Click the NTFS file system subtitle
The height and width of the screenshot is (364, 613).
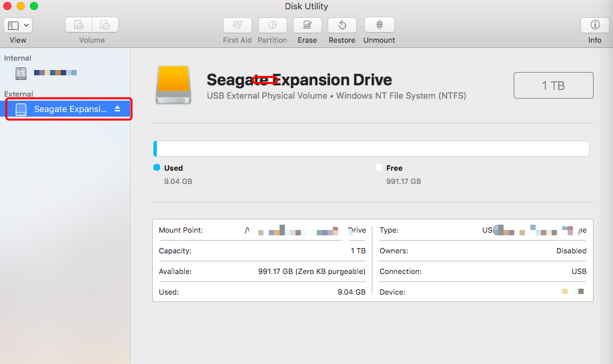tap(336, 96)
